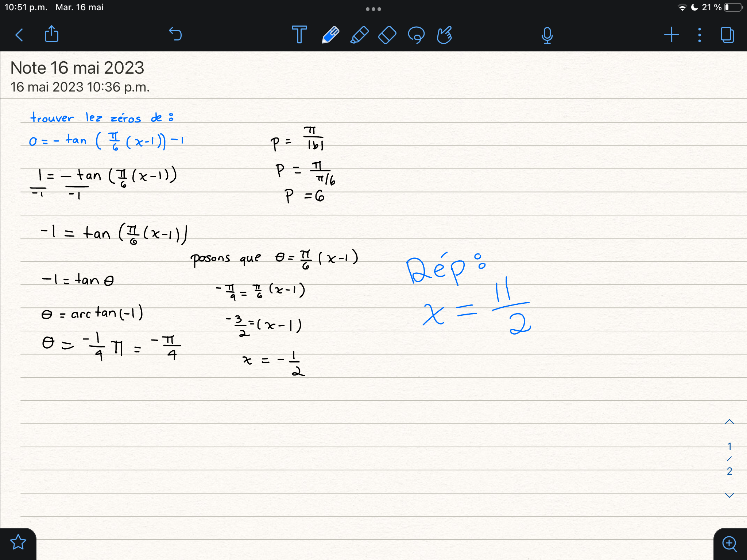Switch to the Eraser tool
Screen dimensions: 747x560
(387, 35)
